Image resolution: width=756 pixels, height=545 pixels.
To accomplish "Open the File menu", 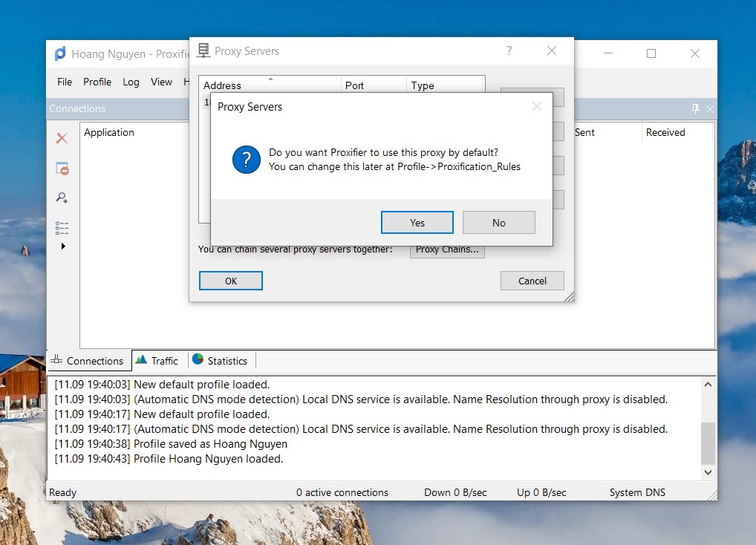I will (65, 82).
